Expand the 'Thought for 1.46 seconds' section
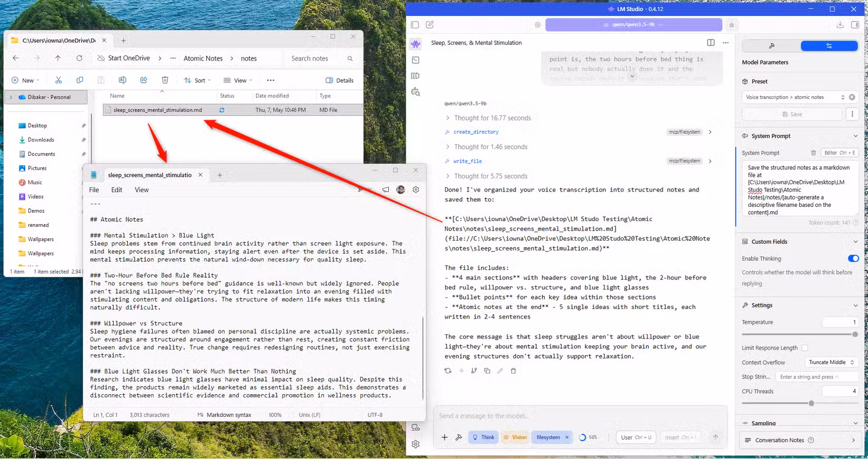 [486, 147]
